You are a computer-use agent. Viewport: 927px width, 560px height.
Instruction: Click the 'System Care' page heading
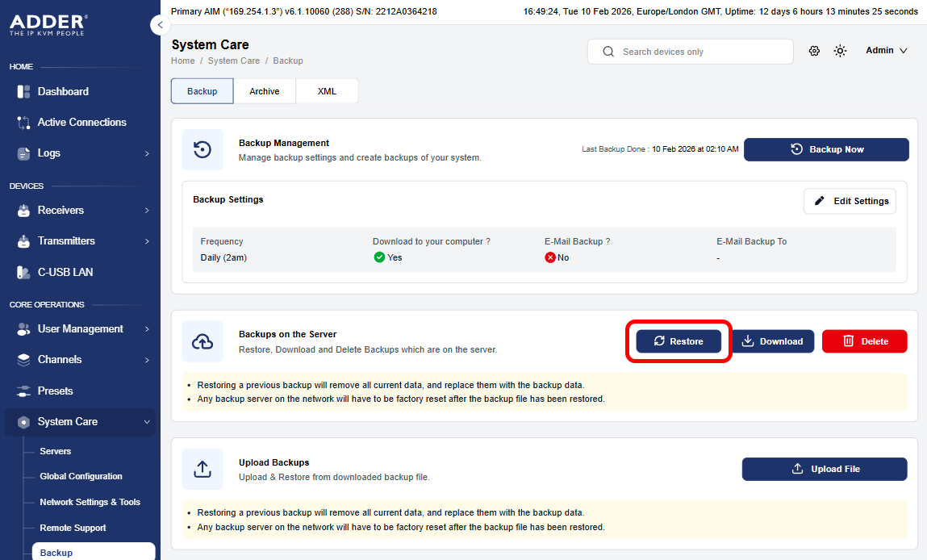210,45
